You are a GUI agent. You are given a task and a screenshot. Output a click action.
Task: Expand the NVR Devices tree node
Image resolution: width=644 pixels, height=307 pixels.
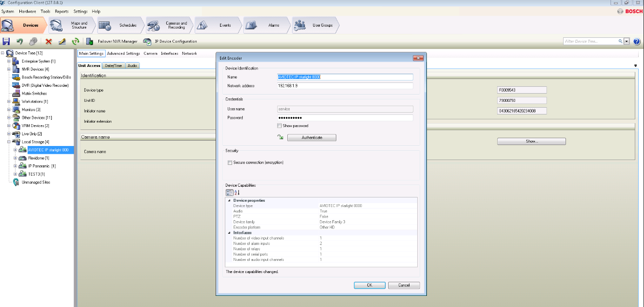(9, 69)
